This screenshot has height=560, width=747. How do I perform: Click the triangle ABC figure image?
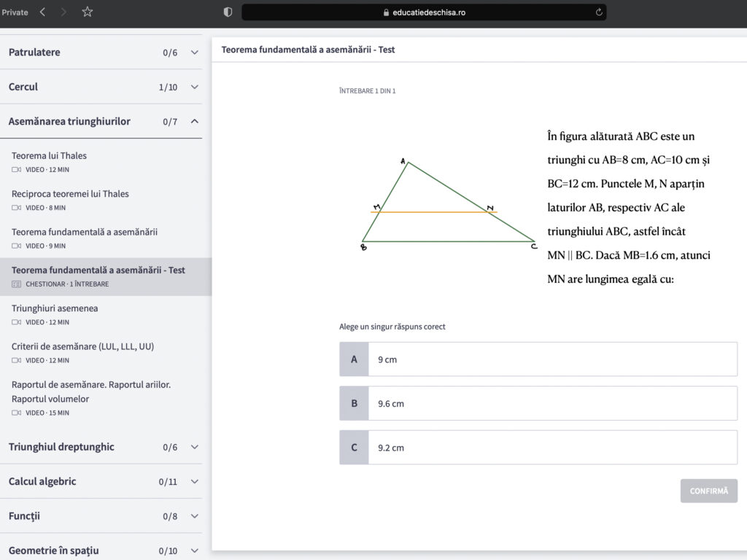447,204
